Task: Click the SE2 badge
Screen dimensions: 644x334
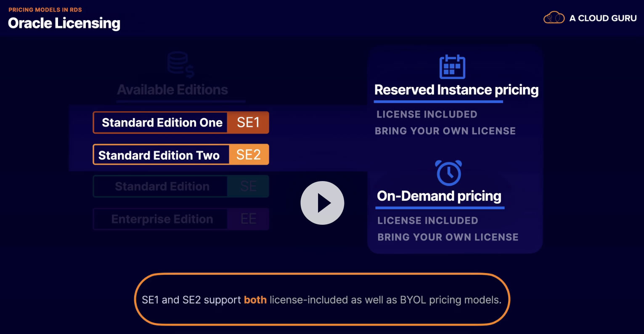Action: (x=249, y=155)
